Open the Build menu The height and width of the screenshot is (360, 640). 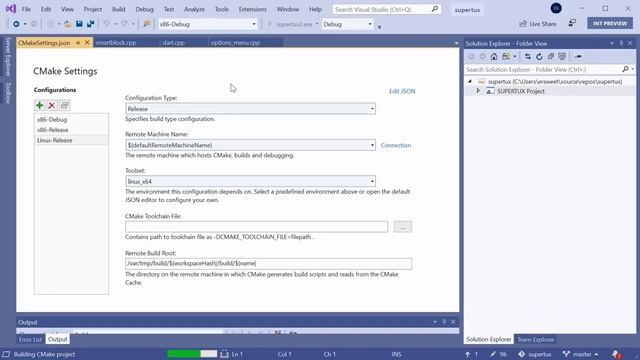[x=119, y=9]
